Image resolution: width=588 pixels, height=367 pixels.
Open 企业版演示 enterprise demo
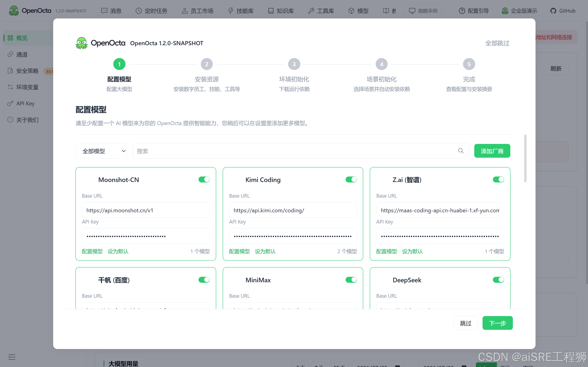click(519, 11)
